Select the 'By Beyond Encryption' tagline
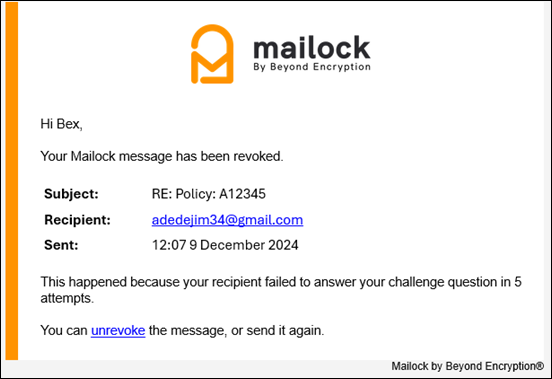The image size is (552, 379). [x=312, y=67]
